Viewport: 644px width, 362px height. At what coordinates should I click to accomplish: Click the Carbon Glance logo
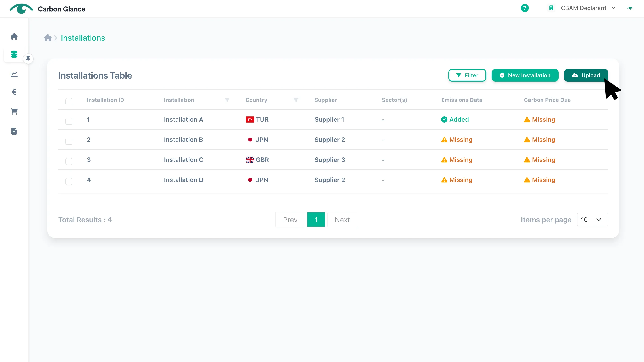coord(47,9)
